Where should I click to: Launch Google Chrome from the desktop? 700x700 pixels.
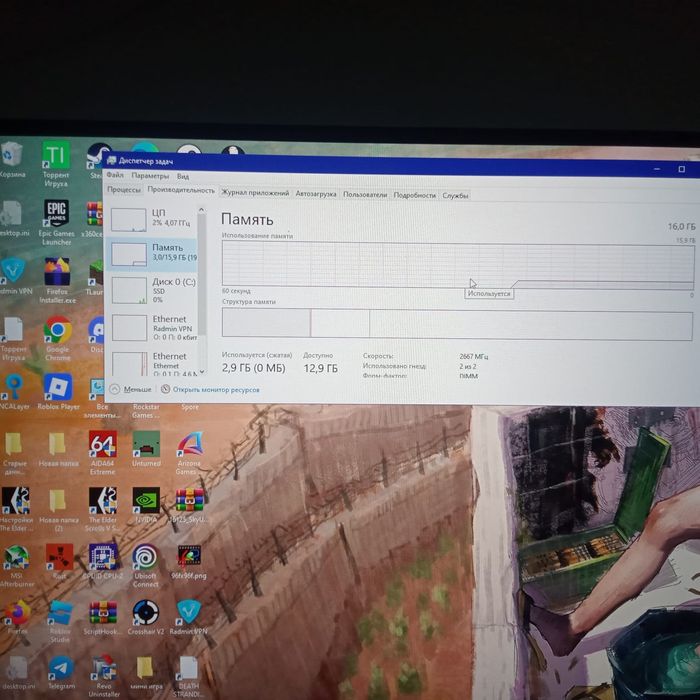coord(58,338)
